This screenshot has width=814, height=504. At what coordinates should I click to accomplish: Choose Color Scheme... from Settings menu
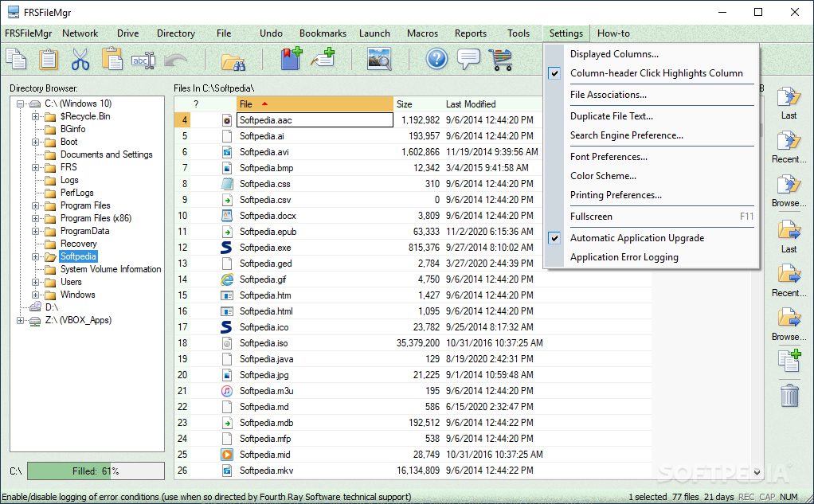(x=603, y=176)
